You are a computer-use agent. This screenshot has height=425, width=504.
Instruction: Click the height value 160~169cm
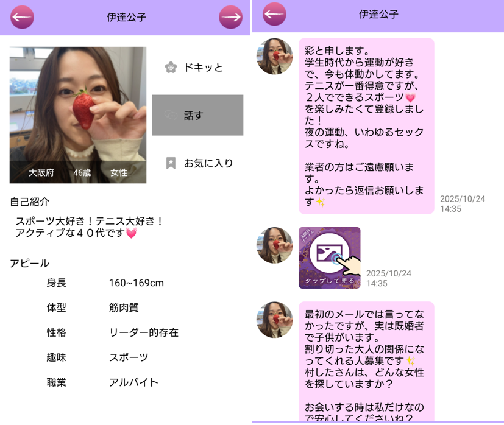tap(136, 283)
